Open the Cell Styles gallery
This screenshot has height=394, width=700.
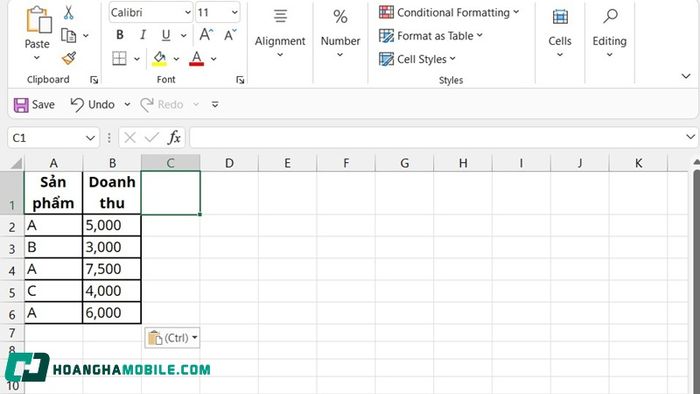coord(417,59)
